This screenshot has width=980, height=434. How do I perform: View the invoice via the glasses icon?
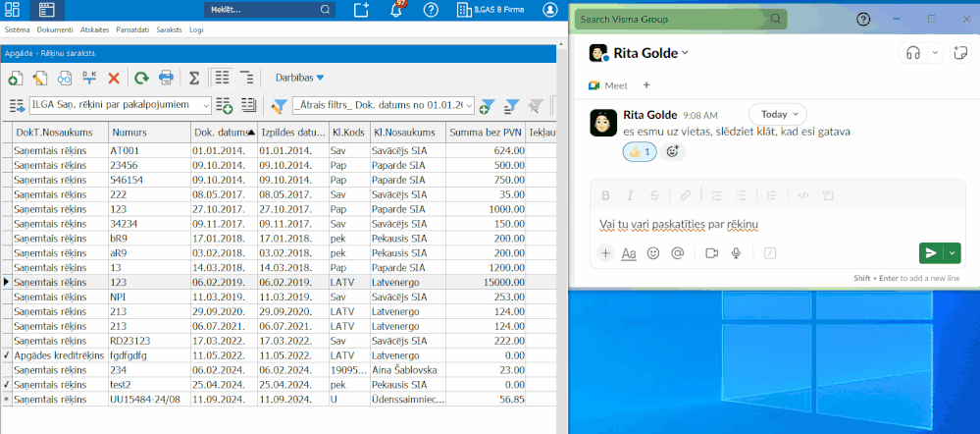[x=65, y=78]
